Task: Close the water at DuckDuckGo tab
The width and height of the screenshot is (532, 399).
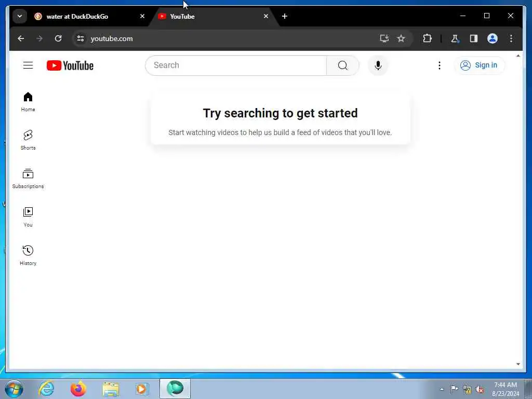Action: pos(142,16)
